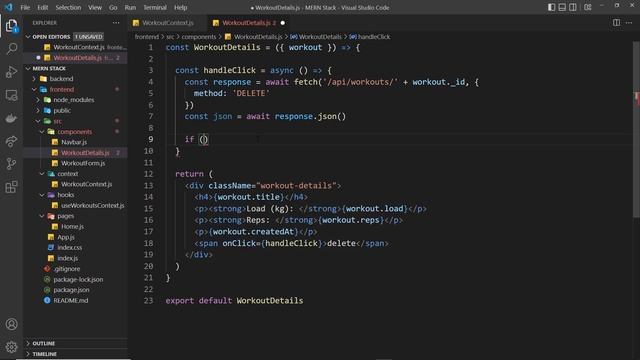This screenshot has height=360, width=640.
Task: Click the VS Code logo icon
Action: pyautogui.click(x=8, y=7)
